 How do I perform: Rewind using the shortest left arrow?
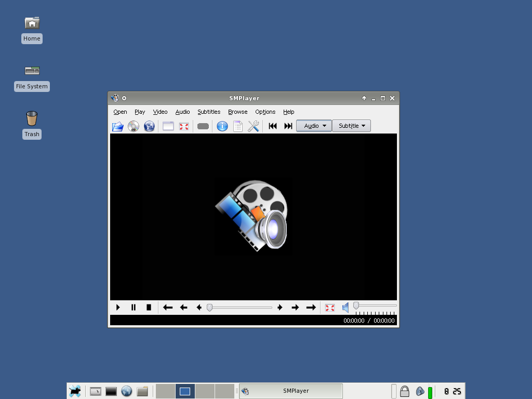[x=199, y=308]
